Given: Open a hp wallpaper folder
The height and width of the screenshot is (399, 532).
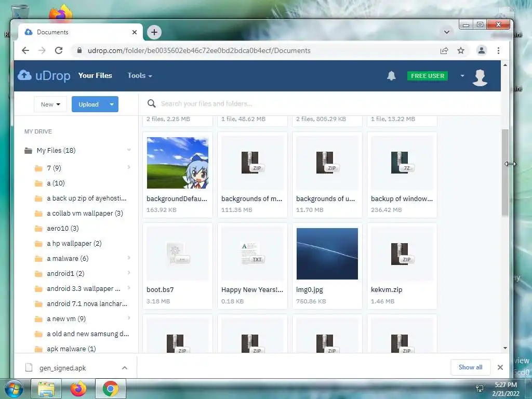Looking at the screenshot, I should coord(74,244).
